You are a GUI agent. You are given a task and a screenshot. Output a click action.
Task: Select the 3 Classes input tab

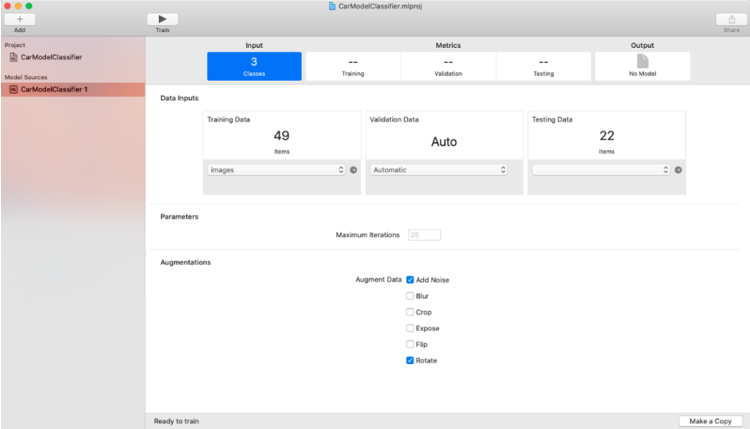point(254,66)
